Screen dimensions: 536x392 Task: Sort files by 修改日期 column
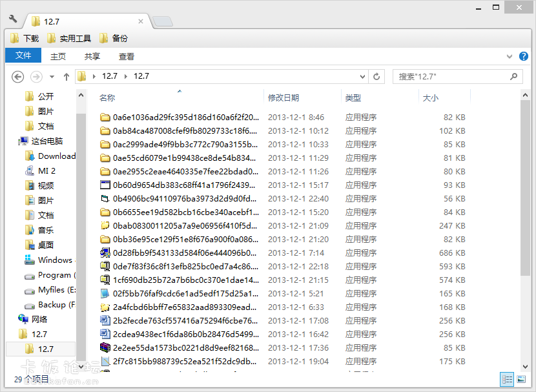pos(283,98)
